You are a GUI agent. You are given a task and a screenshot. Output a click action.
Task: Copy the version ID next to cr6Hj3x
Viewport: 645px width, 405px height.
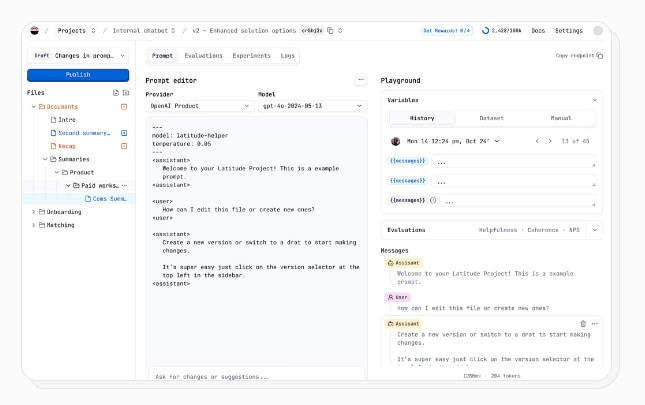click(331, 31)
